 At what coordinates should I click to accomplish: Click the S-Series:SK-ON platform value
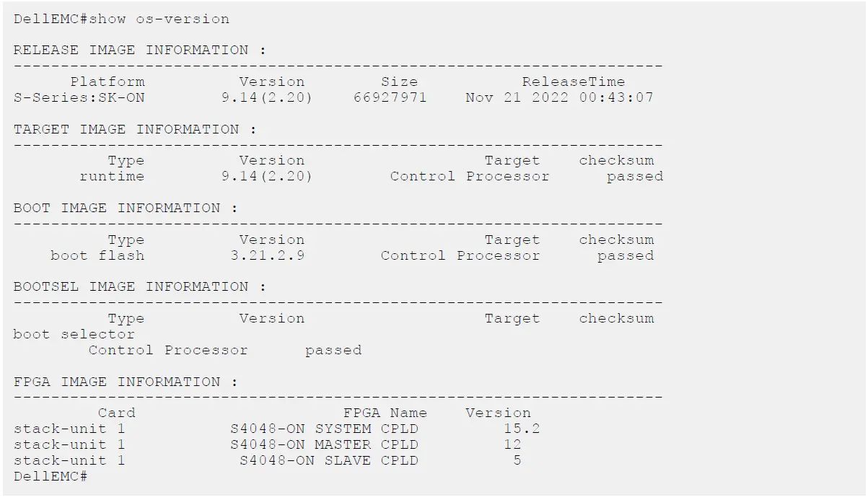[x=79, y=97]
